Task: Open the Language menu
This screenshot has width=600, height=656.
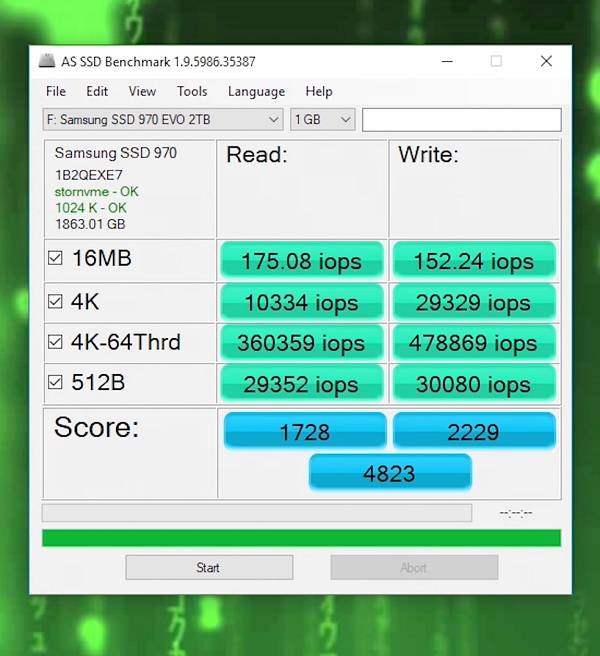Action: tap(256, 91)
